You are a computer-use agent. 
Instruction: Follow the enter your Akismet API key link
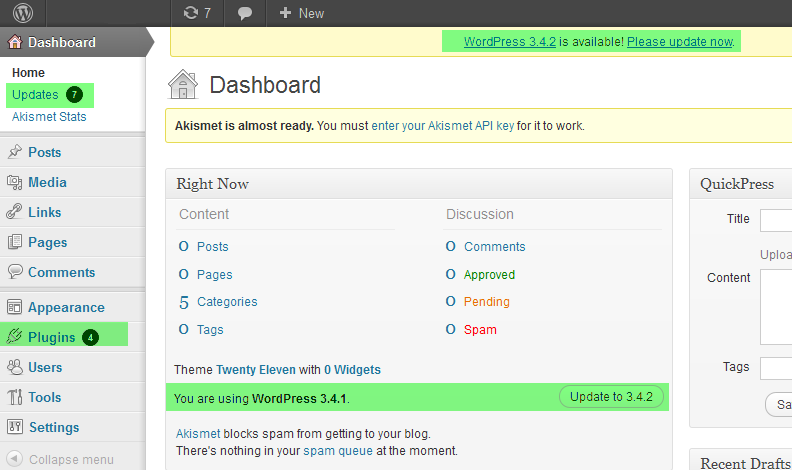pos(442,126)
